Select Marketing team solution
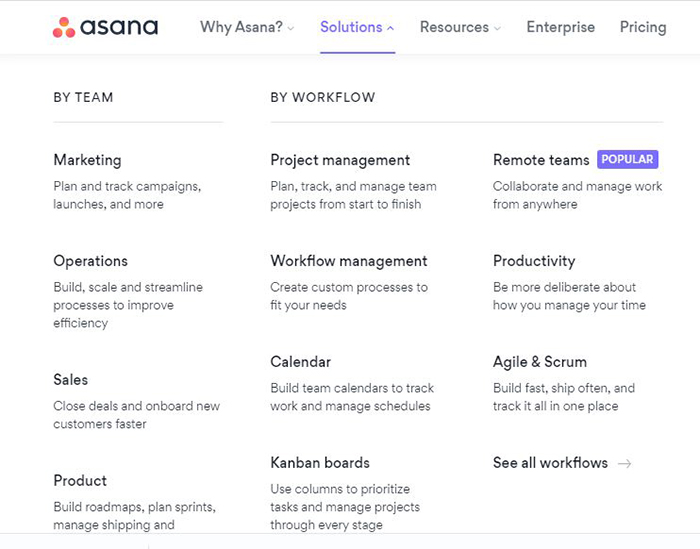700x549 pixels. click(87, 160)
